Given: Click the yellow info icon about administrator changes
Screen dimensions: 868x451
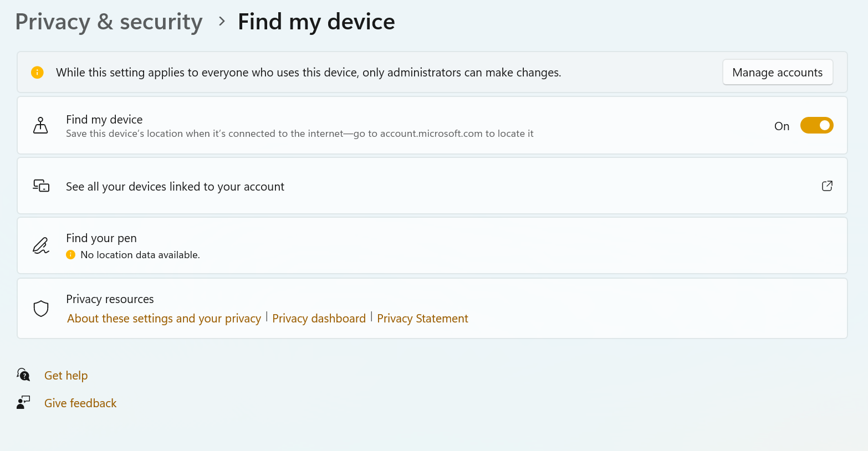Looking at the screenshot, I should click(37, 72).
